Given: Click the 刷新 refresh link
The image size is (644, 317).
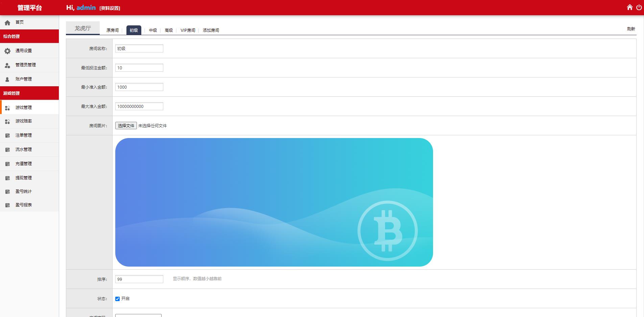Looking at the screenshot, I should pyautogui.click(x=631, y=29).
